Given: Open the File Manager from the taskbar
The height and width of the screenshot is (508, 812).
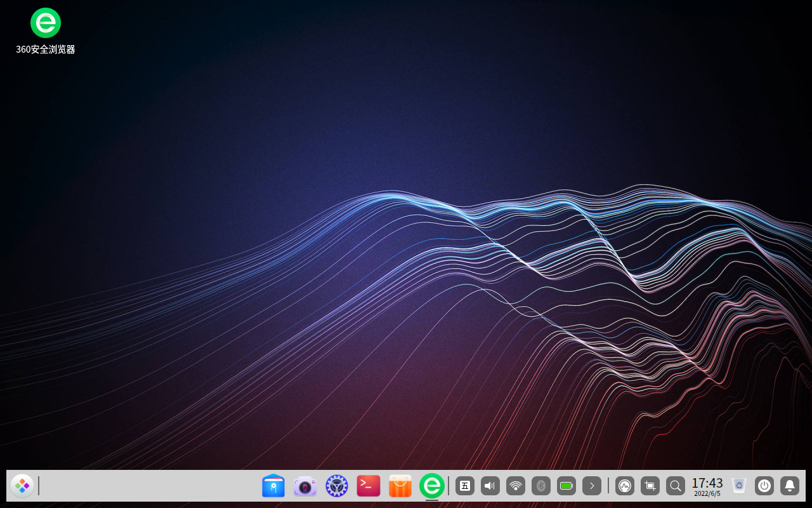Looking at the screenshot, I should coord(273,486).
